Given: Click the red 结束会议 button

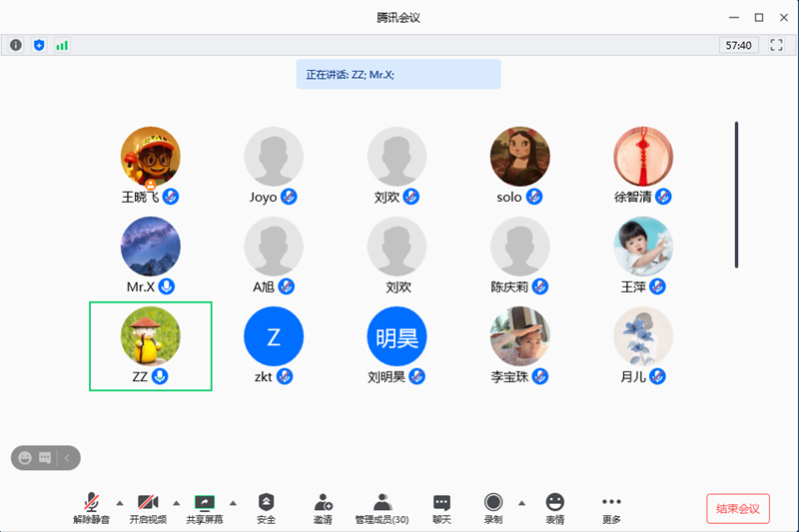Looking at the screenshot, I should (738, 508).
